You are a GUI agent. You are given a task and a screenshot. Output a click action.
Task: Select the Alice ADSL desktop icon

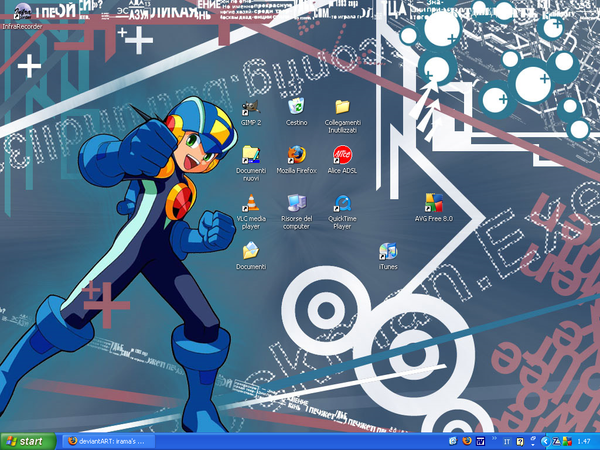342,160
